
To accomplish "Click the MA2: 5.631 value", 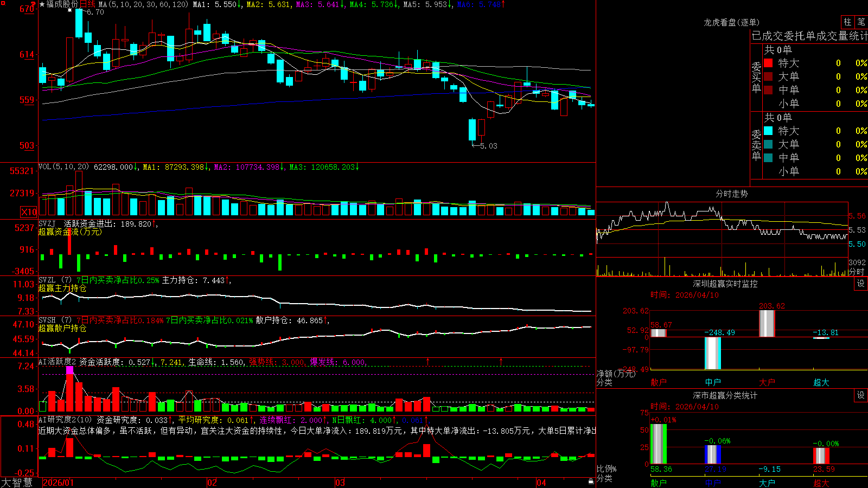I will pyautogui.click(x=270, y=4).
